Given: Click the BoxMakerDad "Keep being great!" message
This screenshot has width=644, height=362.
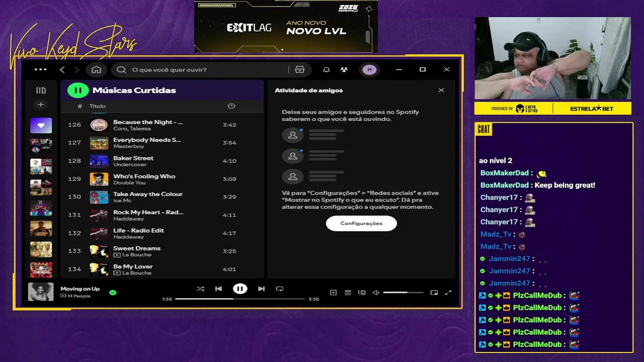Looking at the screenshot, I should click(537, 185).
